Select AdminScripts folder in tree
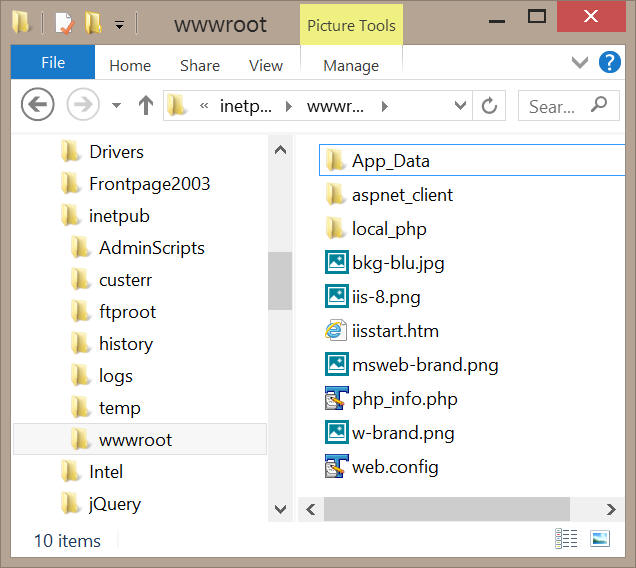Image resolution: width=636 pixels, height=568 pixels. point(138,248)
